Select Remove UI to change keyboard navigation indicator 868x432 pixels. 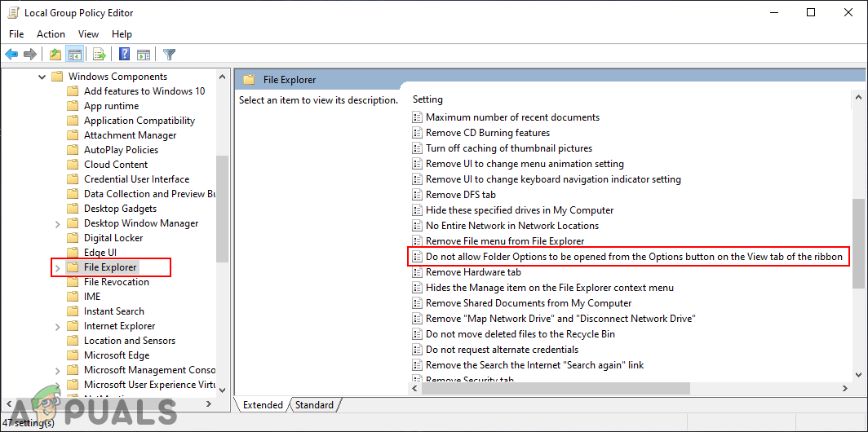coord(553,179)
